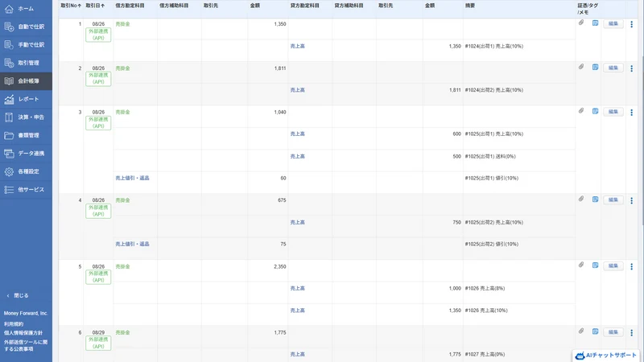Open kebab menu for transaction 3
Screen dimensions: 644x362
632,112
